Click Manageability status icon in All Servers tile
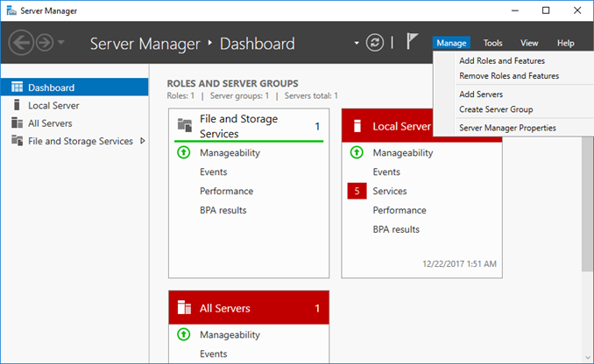The height and width of the screenshot is (364, 594). tap(184, 334)
